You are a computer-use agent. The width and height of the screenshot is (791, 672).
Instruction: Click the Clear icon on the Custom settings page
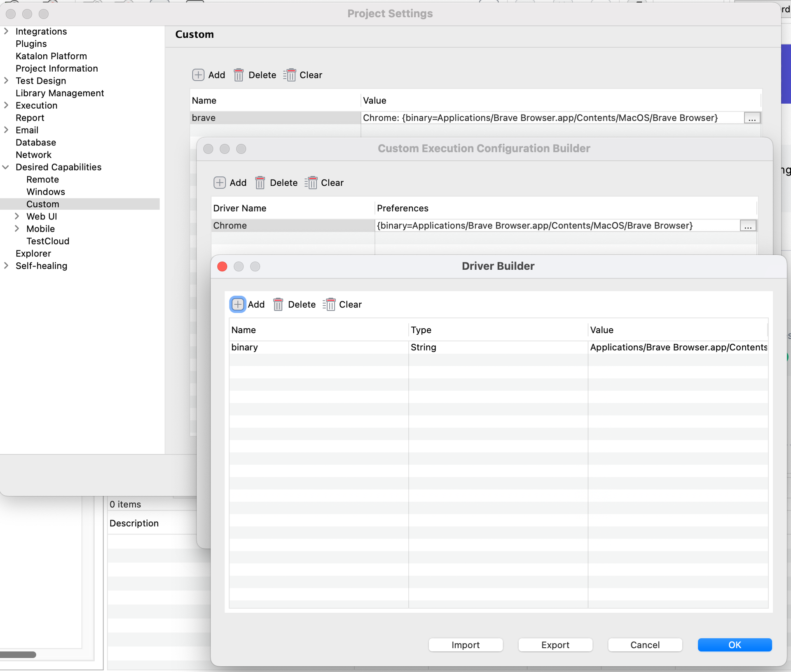pos(290,75)
